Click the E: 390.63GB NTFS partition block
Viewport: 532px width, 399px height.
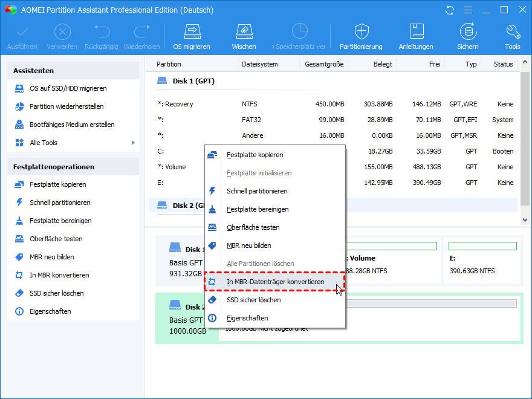coord(482,260)
